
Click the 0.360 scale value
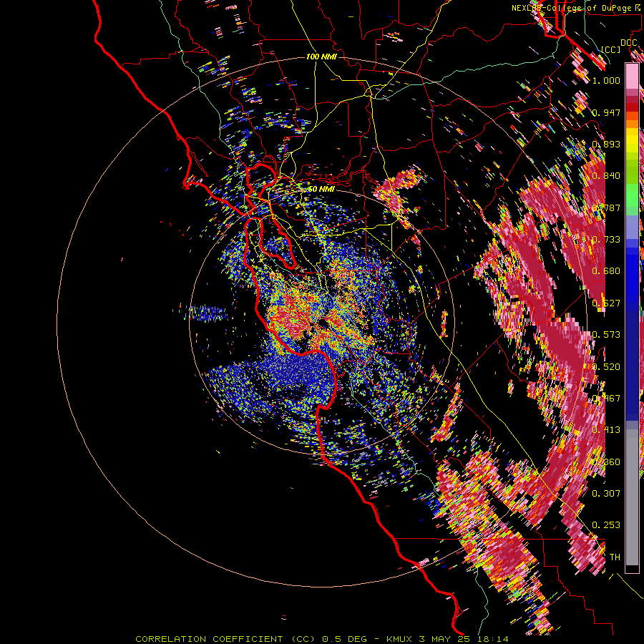pos(606,462)
